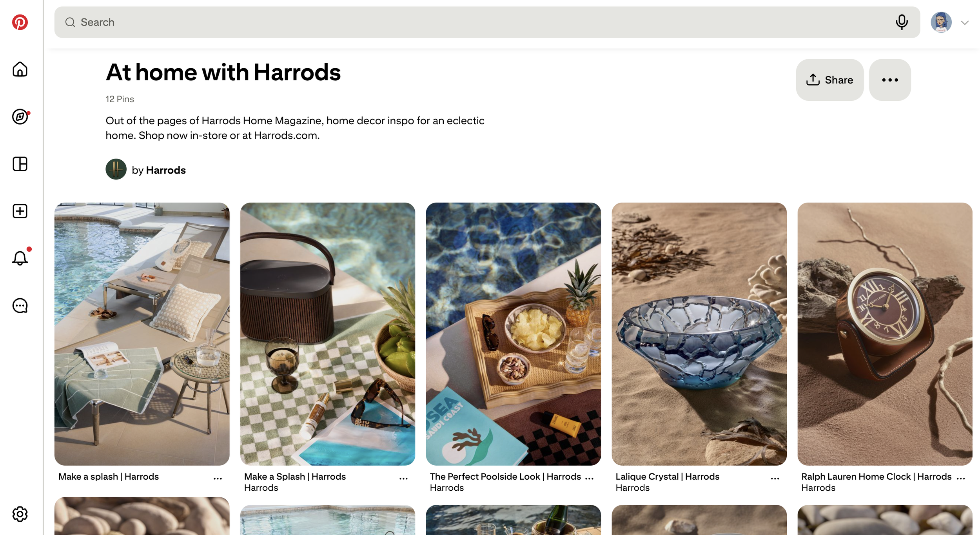Expand the accounts chevron dropdown
The width and height of the screenshot is (980, 535).
click(x=965, y=23)
